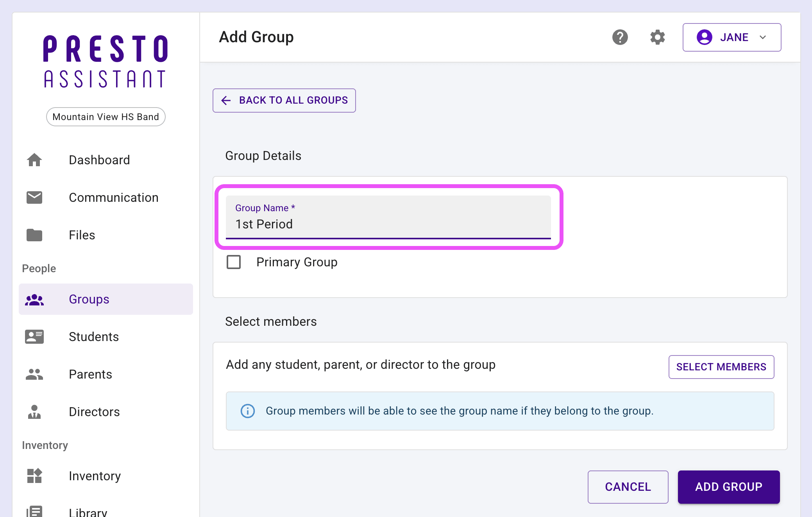Click the SELECT MEMBERS button
Image resolution: width=812 pixels, height=517 pixels.
tap(721, 367)
